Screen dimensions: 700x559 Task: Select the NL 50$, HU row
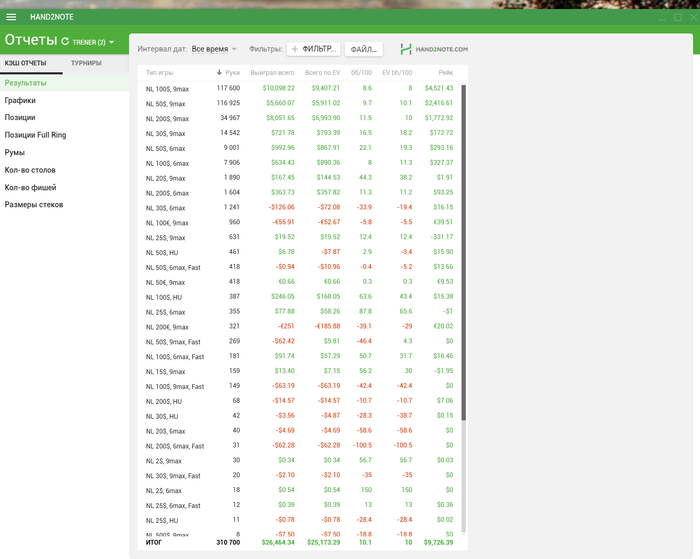click(299, 252)
